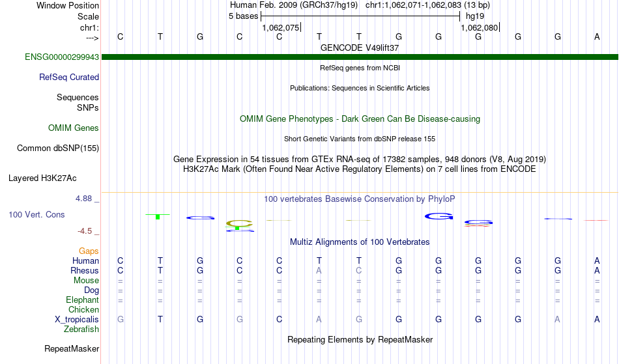This screenshot has width=619, height=364.
Task: Click the RepeatMasker track label
Action: [x=72, y=348]
